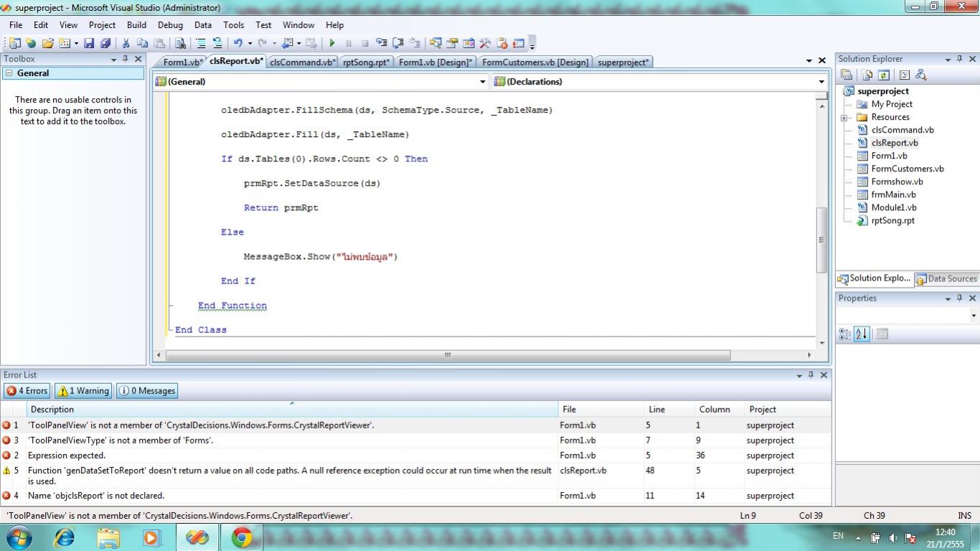Toggle auto-hide pin on Solution Explorer

pos(960,59)
